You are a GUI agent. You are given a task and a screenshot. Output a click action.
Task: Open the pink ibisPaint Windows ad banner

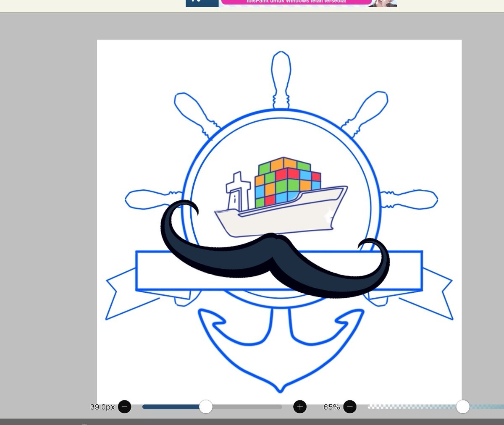tap(291, 3)
